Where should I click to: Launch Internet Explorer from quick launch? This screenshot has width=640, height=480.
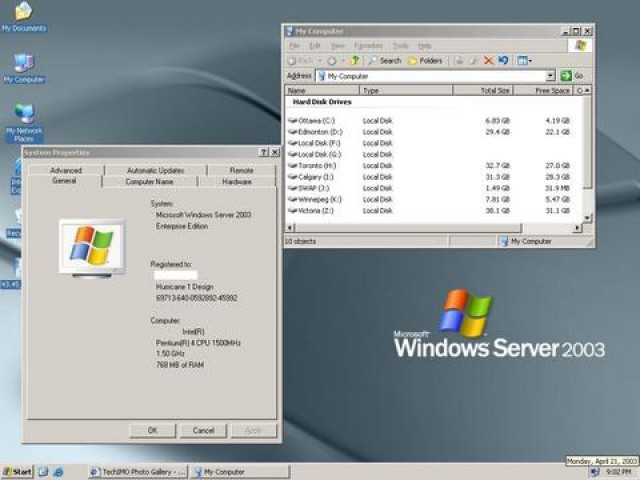[58, 472]
